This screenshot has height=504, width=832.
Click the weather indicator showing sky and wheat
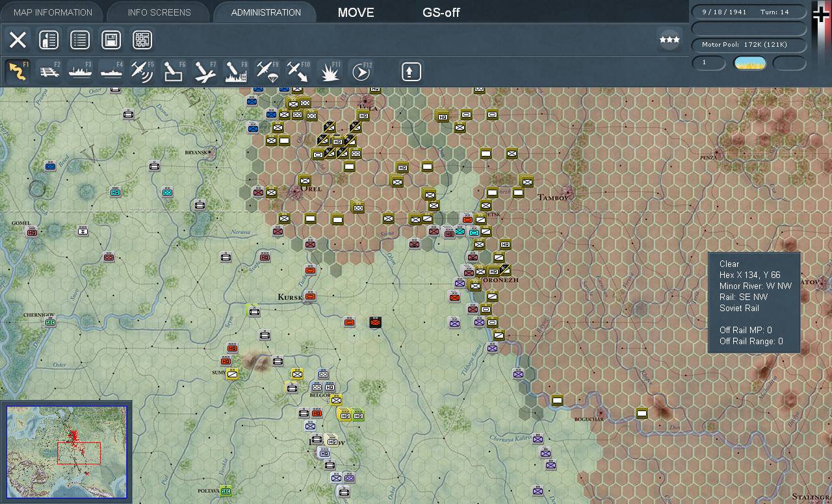[x=749, y=63]
